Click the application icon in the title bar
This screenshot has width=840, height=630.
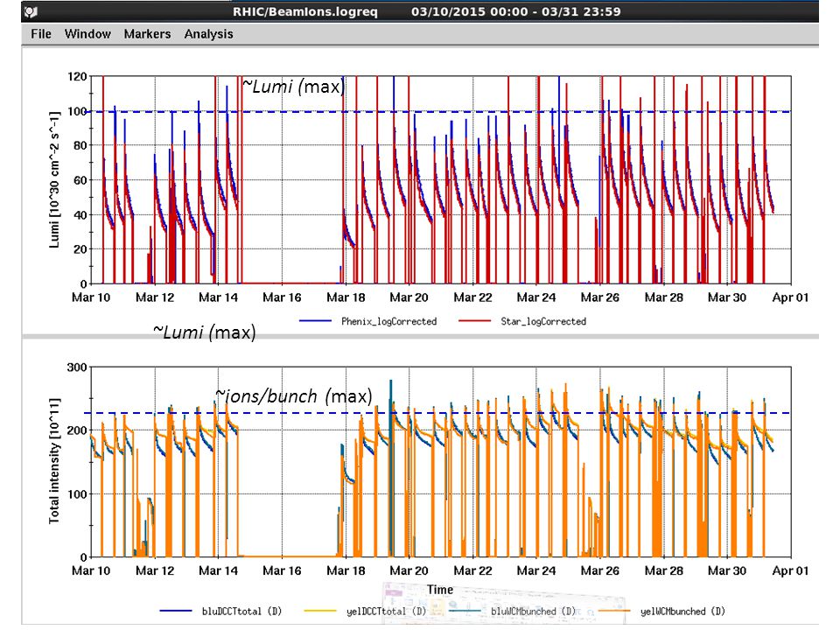point(31,11)
